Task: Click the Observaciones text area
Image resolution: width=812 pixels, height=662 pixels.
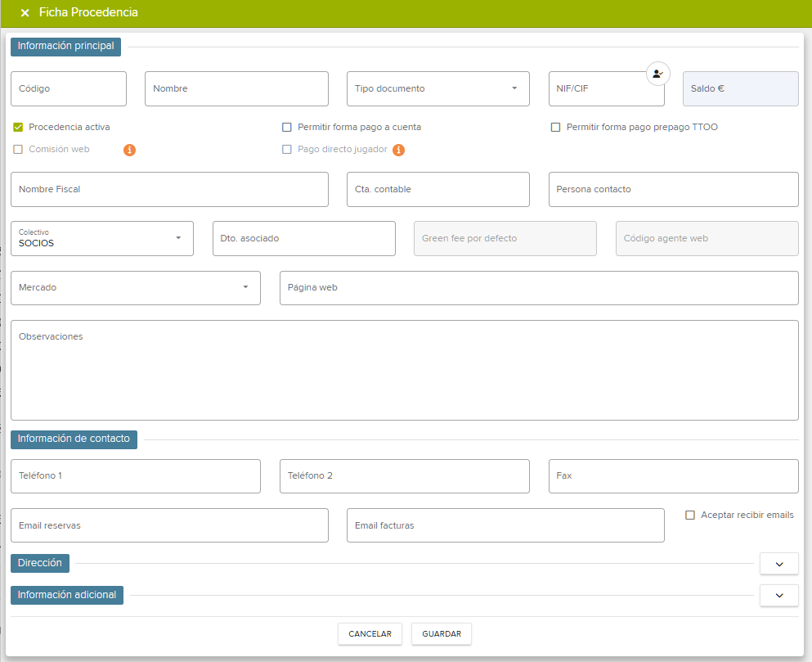Action: (x=405, y=370)
